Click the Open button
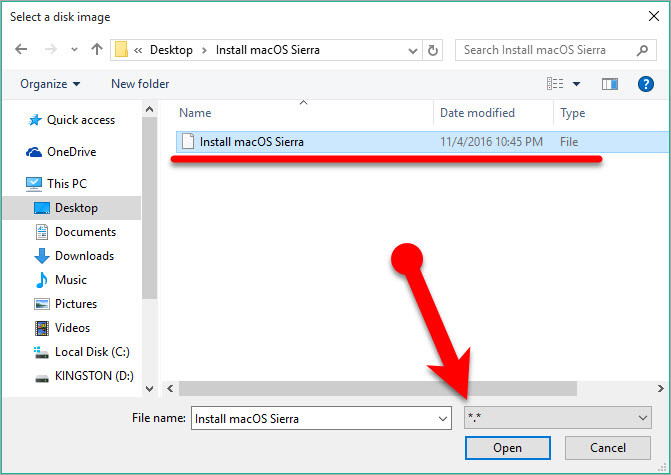The width and height of the screenshot is (671, 475). [508, 448]
